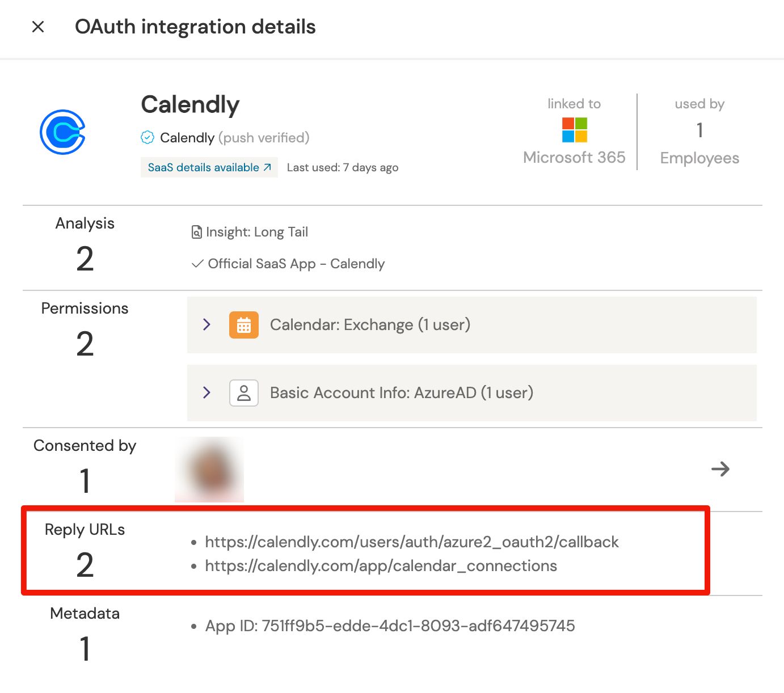784x693 pixels.
Task: Click the Calendly heading title
Action: coord(190,105)
